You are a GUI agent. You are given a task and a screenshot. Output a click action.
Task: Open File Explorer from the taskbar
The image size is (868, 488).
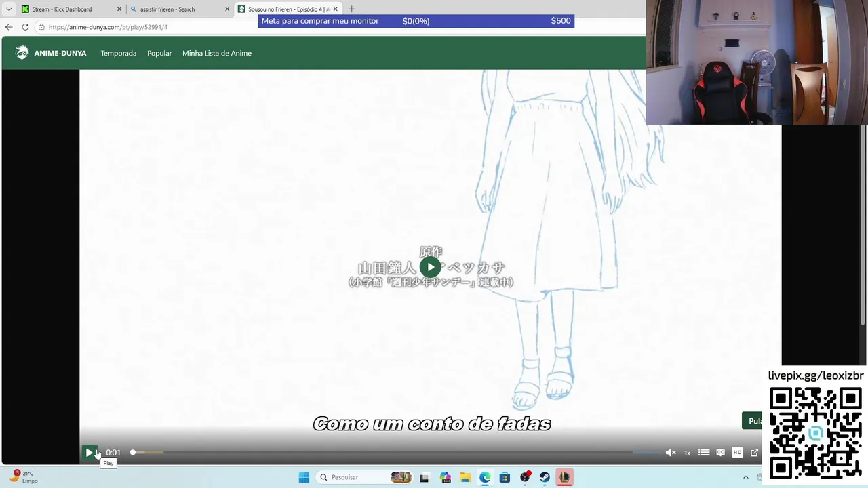pos(465,477)
